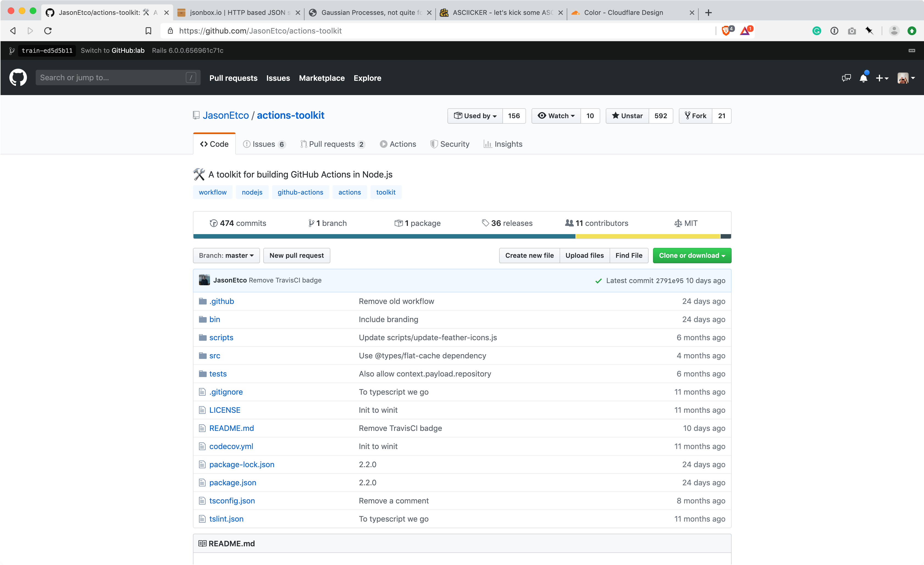The width and height of the screenshot is (924, 565).
Task: Click JasonEtco's commit avatar thumbnail
Action: click(204, 280)
